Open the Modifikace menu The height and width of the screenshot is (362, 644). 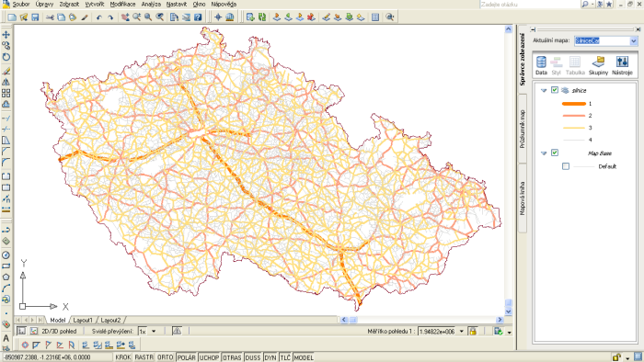click(122, 4)
